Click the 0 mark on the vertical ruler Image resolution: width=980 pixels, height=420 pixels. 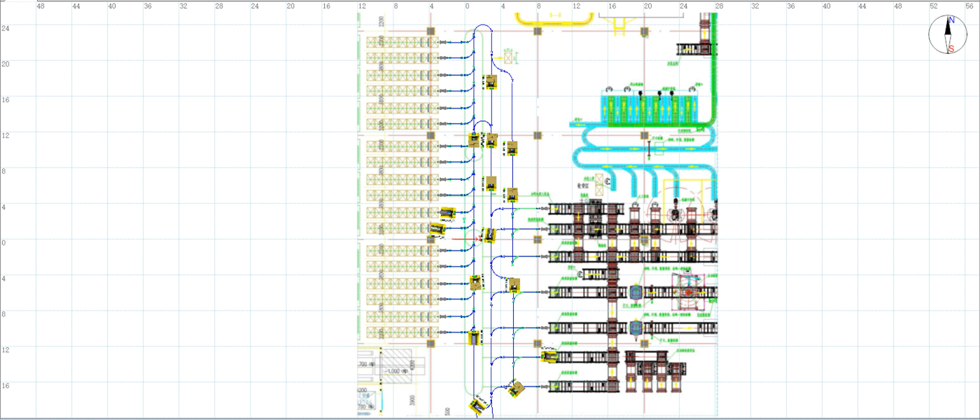tap(5, 243)
